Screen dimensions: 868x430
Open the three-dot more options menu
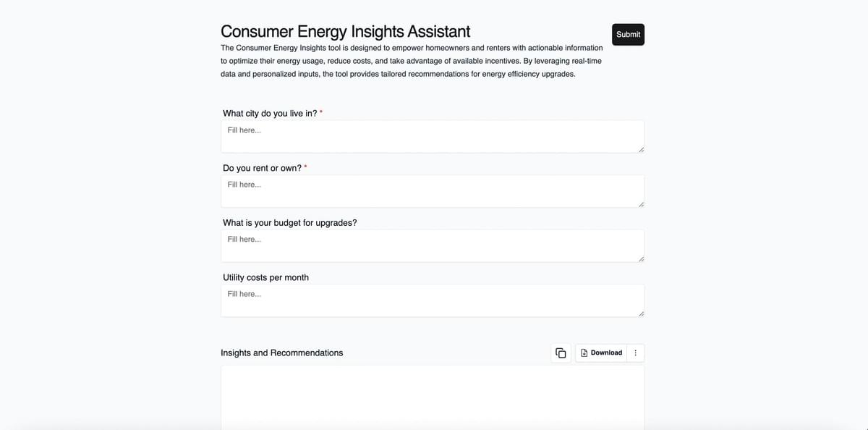(x=636, y=353)
